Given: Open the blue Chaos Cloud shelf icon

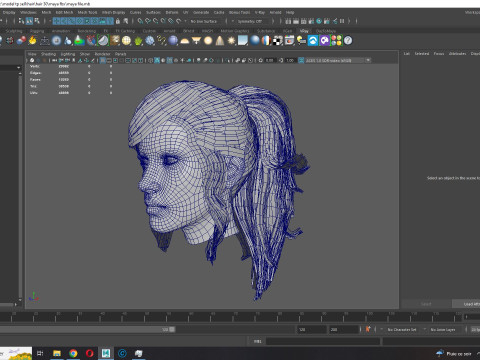Looking at the screenshot, I should click(313, 41).
